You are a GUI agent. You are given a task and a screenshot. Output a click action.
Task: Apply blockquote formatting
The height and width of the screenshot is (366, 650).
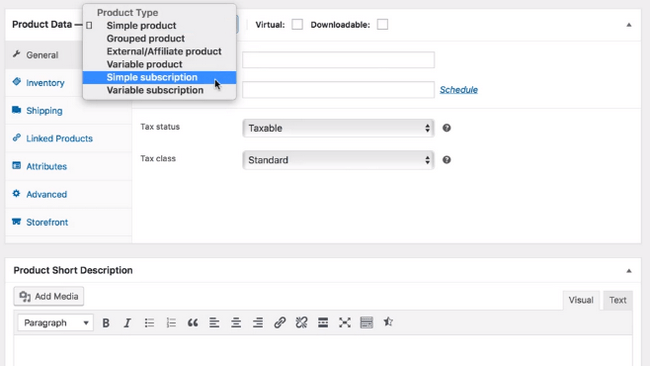click(193, 323)
